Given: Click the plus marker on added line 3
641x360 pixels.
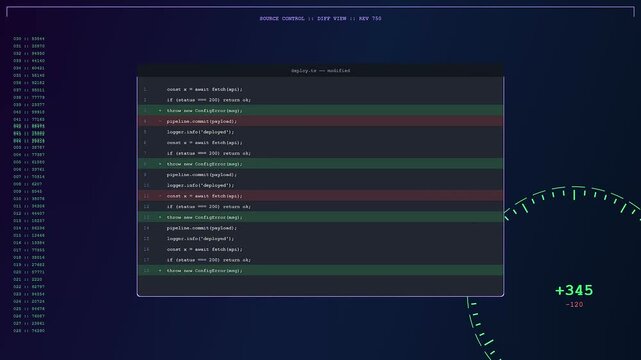Looking at the screenshot, I should [x=160, y=110].
